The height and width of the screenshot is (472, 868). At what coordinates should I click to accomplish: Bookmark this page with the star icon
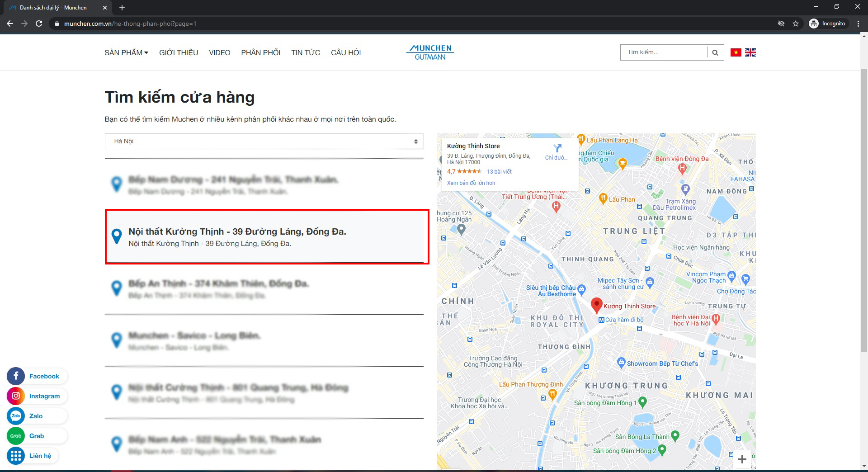(796, 24)
